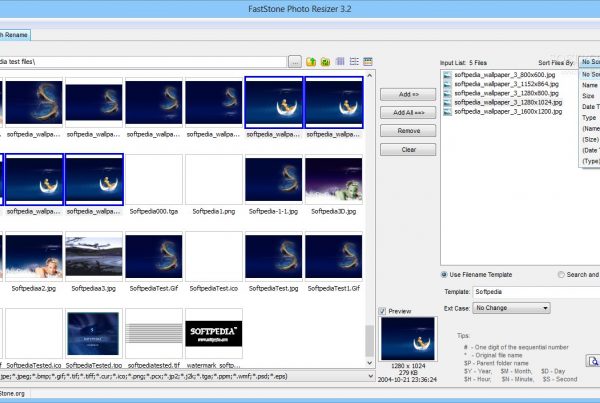Viewport: 600px width, 403px height.
Task: Click the preview image of the moon wallpaper
Action: click(x=408, y=339)
